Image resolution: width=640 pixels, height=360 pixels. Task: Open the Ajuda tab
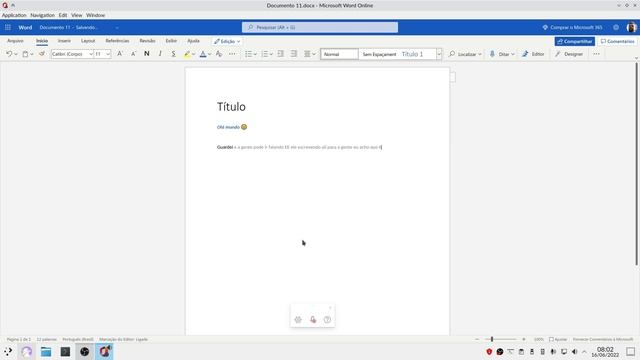click(x=193, y=41)
